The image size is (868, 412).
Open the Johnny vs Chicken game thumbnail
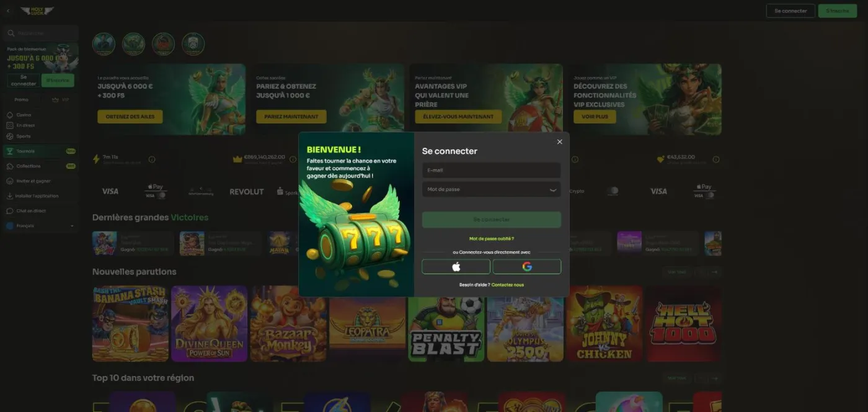(604, 323)
